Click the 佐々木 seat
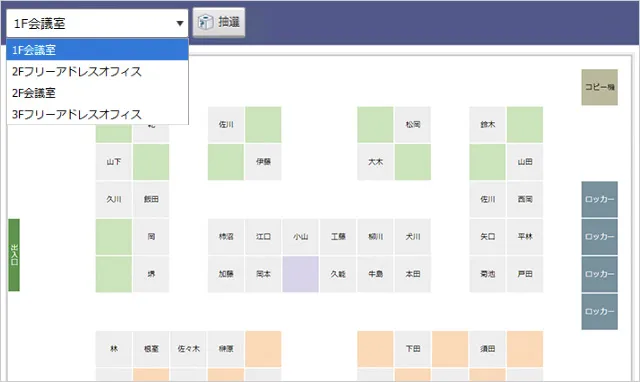Image resolution: width=640 pixels, height=382 pixels. tap(189, 349)
